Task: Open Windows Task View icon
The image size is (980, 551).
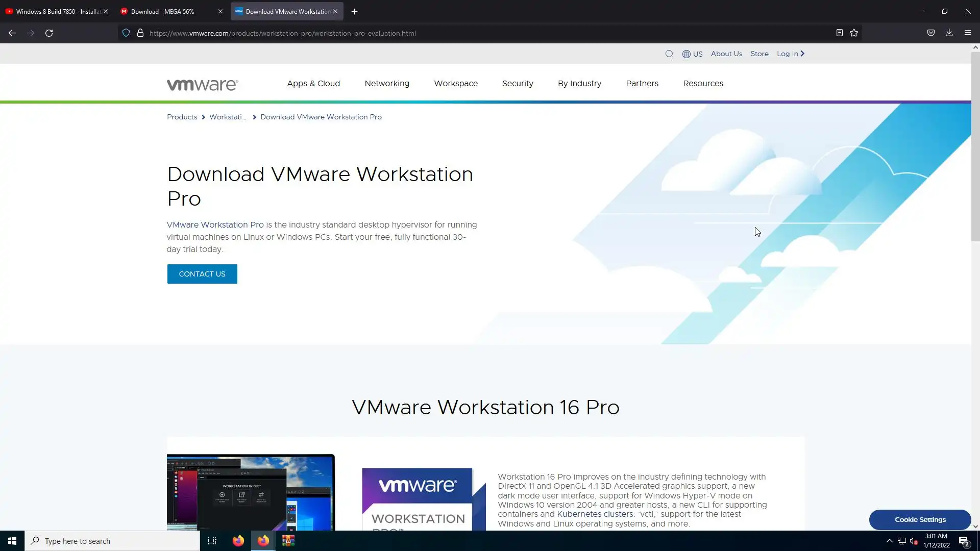Action: click(x=212, y=541)
